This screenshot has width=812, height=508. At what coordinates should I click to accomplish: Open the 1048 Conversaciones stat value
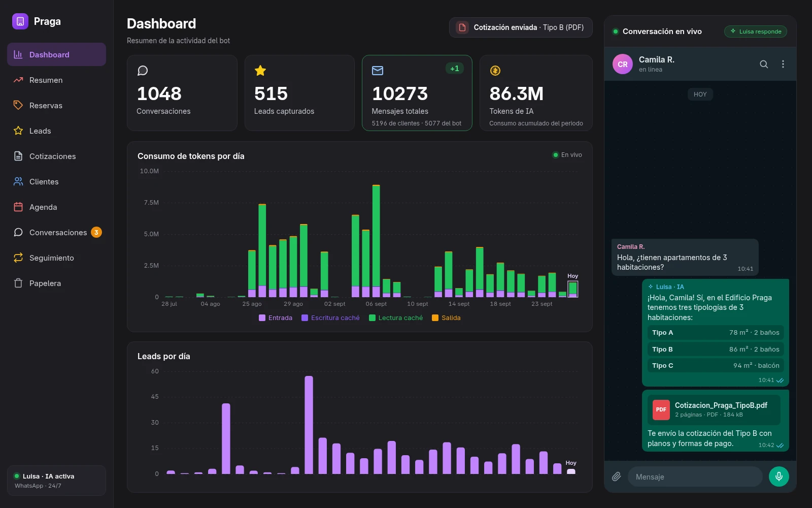click(x=159, y=93)
